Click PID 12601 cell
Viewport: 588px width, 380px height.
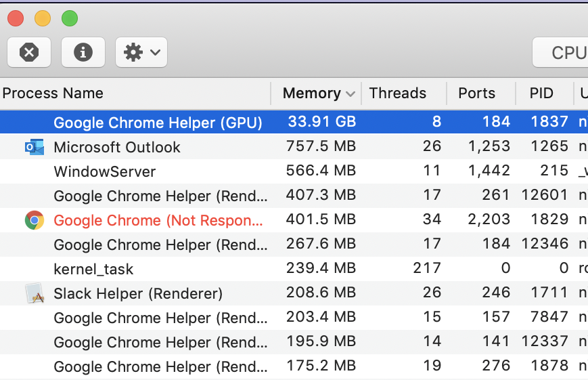pyautogui.click(x=545, y=195)
